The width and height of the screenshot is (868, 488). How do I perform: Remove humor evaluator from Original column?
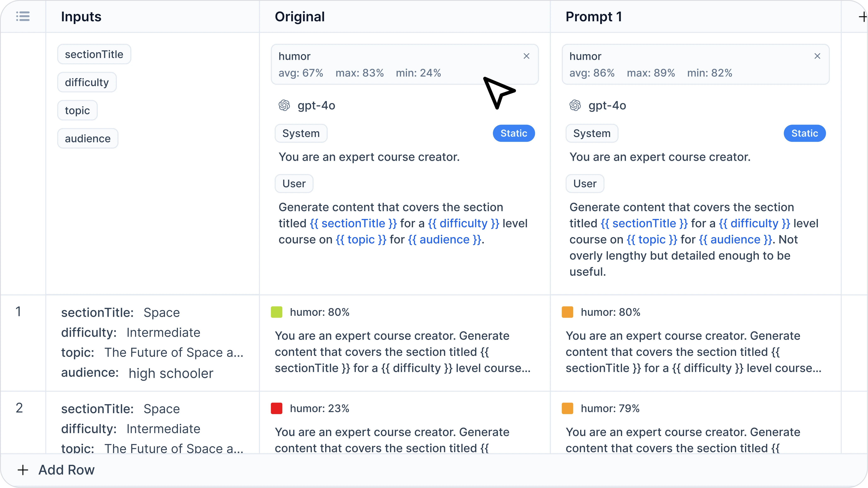pyautogui.click(x=526, y=56)
